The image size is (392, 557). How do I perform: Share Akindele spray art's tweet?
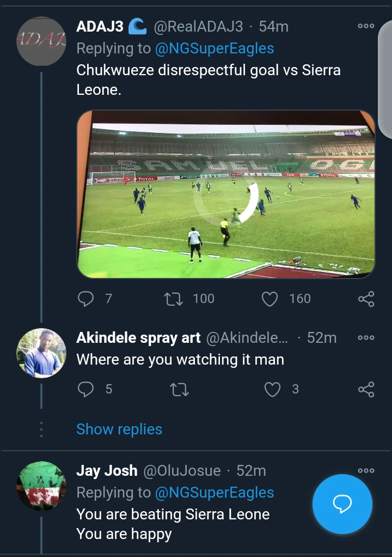click(366, 389)
